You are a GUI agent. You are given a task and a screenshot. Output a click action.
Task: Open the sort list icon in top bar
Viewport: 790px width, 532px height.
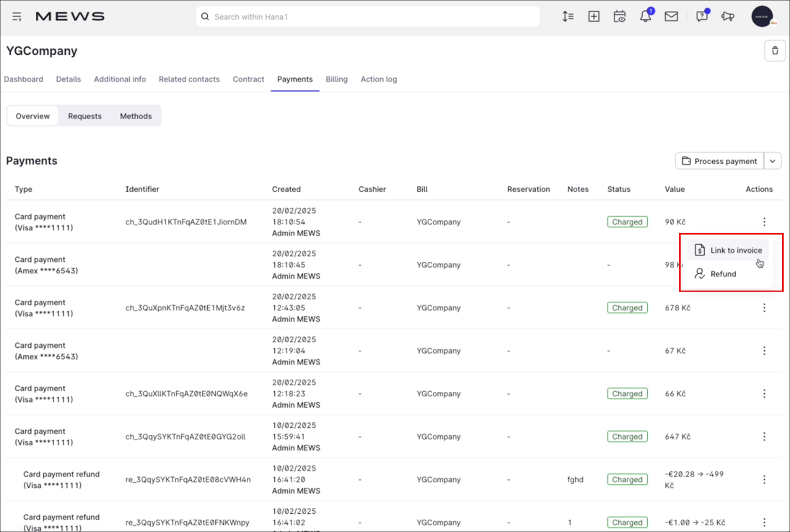568,16
